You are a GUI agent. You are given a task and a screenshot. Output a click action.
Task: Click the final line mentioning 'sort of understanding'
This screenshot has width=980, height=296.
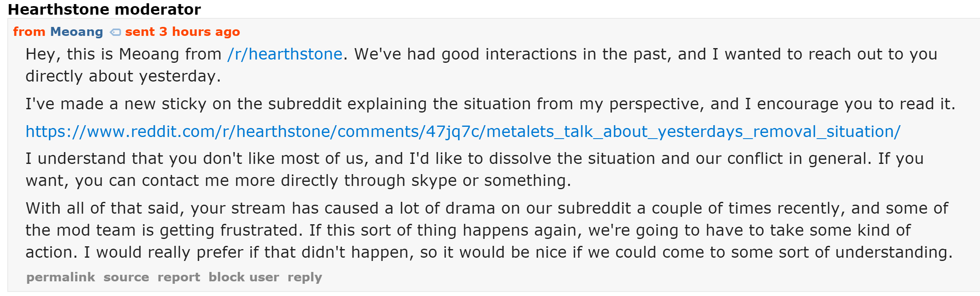(x=489, y=252)
